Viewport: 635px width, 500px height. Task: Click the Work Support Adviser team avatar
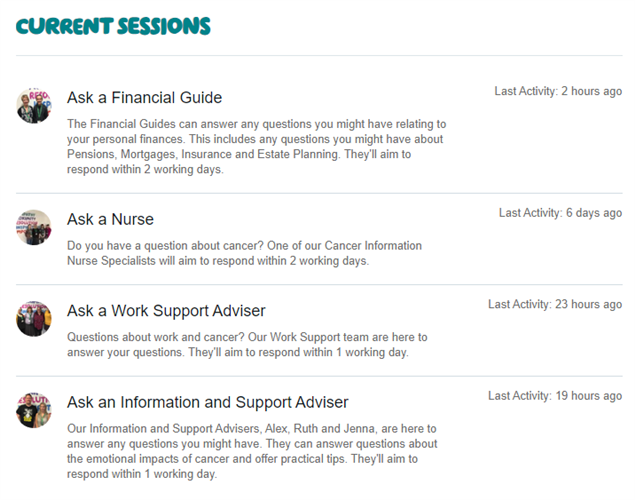[34, 319]
